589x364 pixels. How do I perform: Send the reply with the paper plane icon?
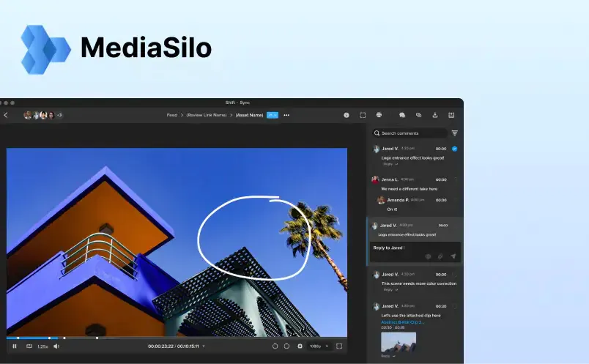[x=453, y=256]
